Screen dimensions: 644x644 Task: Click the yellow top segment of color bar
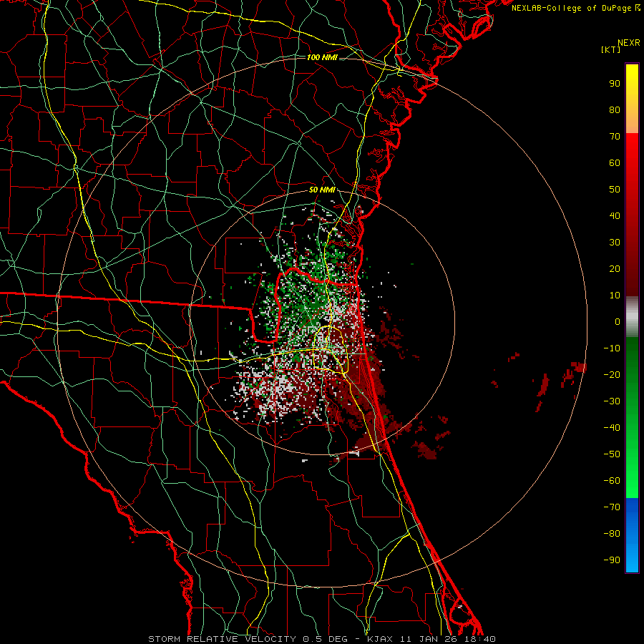click(632, 98)
